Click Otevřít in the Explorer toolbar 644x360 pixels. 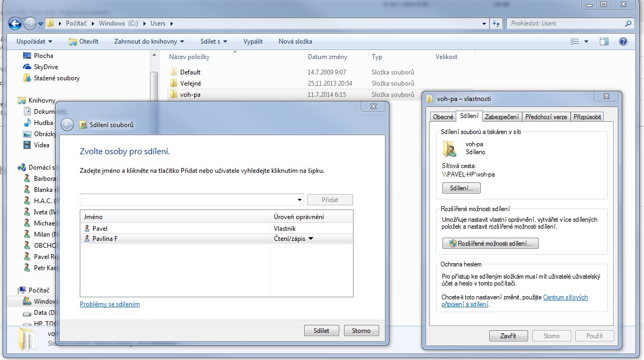[83, 41]
